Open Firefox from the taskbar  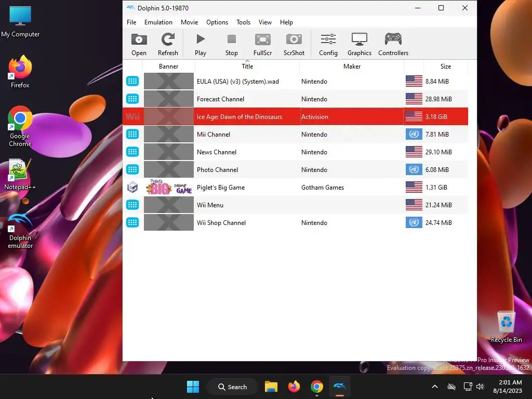294,387
